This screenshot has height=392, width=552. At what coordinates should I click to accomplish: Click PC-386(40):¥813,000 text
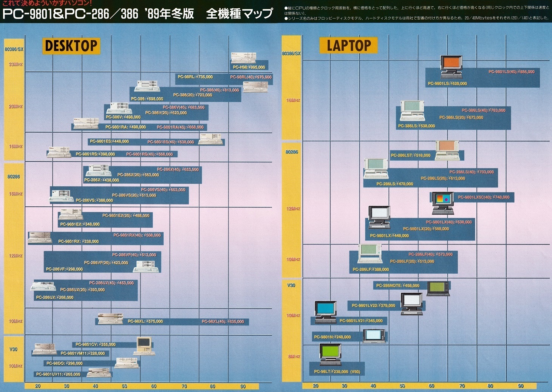point(220,90)
